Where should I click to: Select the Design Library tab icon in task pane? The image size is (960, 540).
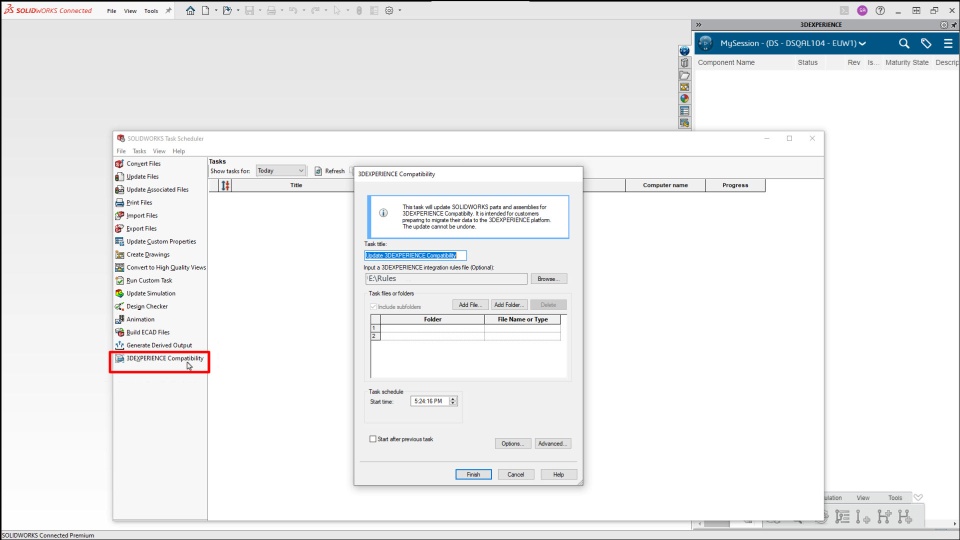pyautogui.click(x=684, y=63)
